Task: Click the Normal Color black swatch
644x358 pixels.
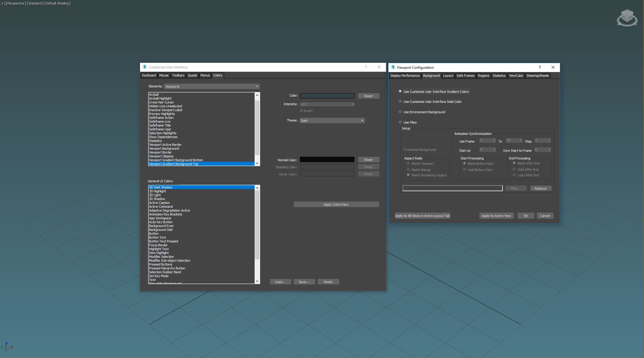Action: [x=327, y=159]
